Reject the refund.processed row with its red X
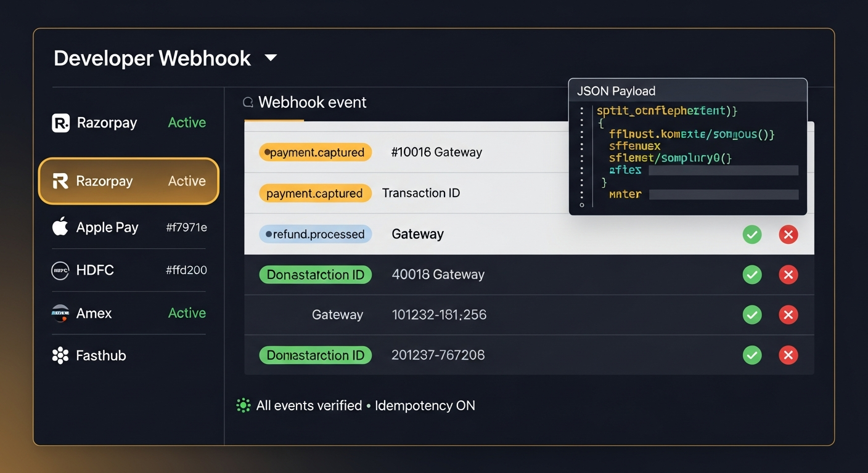The image size is (868, 473). coord(788,234)
